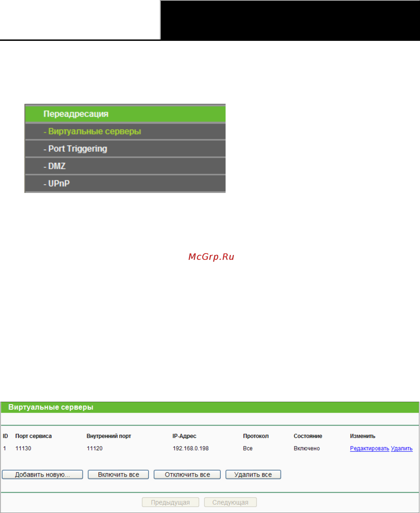Open the Port Triggering menu item

(125, 149)
